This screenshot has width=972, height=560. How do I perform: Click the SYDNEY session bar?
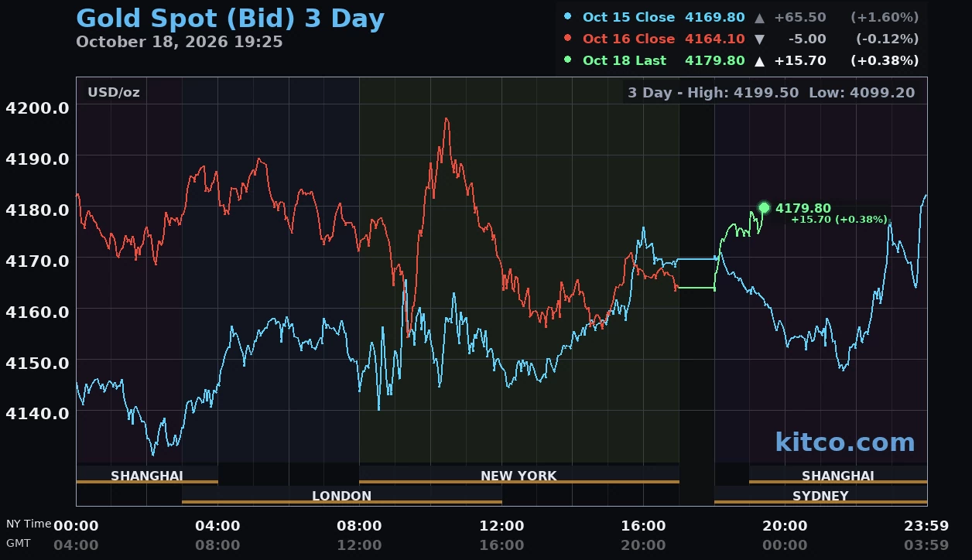[x=820, y=495]
